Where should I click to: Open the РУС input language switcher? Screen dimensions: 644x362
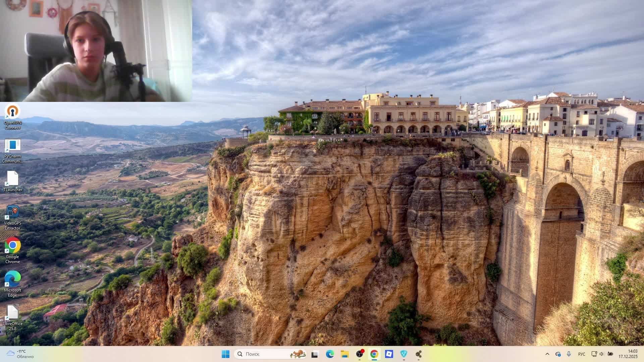coord(582,354)
